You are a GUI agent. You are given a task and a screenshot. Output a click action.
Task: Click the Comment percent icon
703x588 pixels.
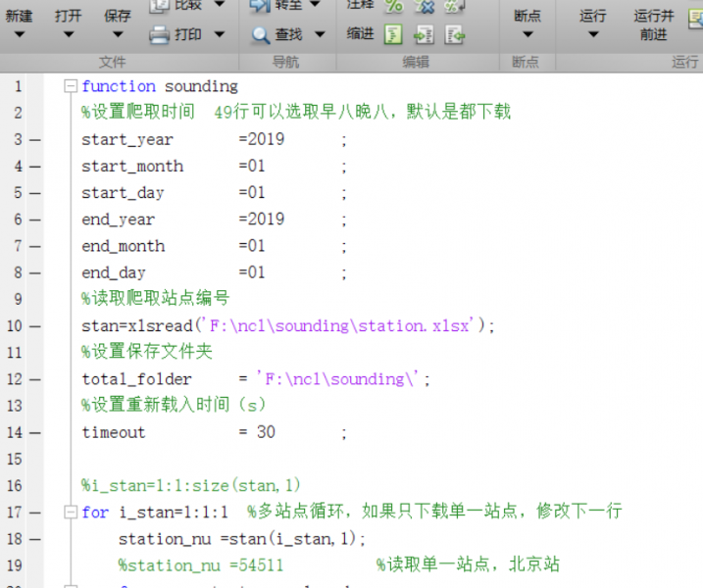pos(393,6)
